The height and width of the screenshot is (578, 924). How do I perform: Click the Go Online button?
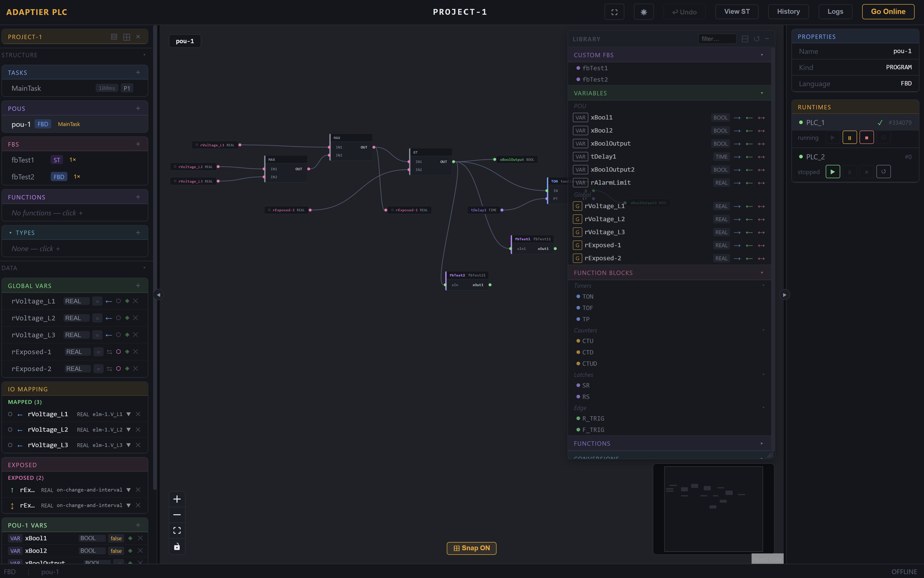[x=888, y=12]
